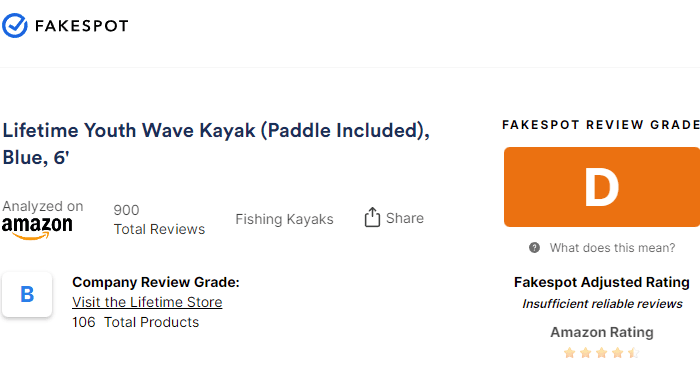Viewport: 700px width, 365px height.
Task: Click the question mark help icon
Action: [x=534, y=248]
